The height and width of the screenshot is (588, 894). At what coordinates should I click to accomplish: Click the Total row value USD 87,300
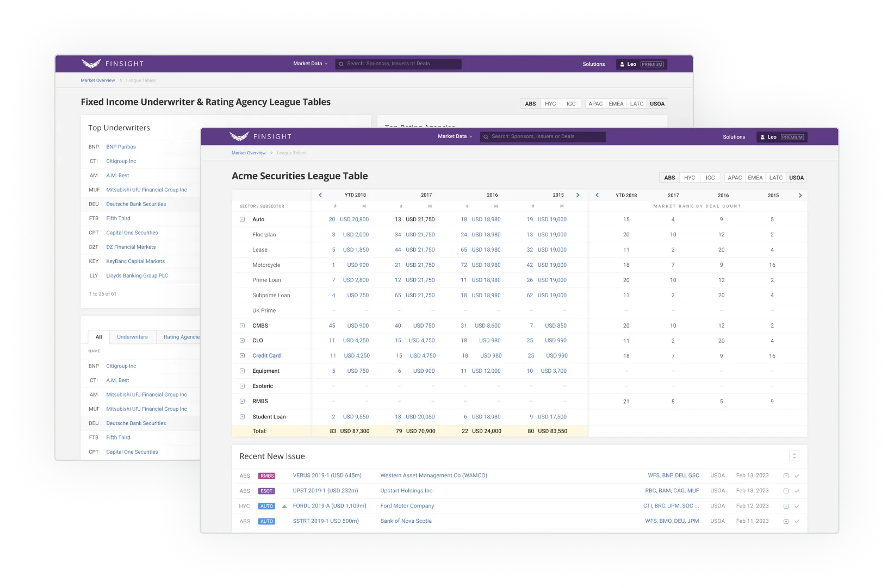pos(355,431)
